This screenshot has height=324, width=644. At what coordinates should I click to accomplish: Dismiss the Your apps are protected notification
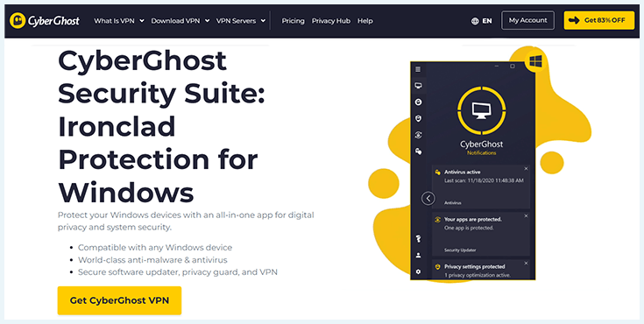click(526, 216)
